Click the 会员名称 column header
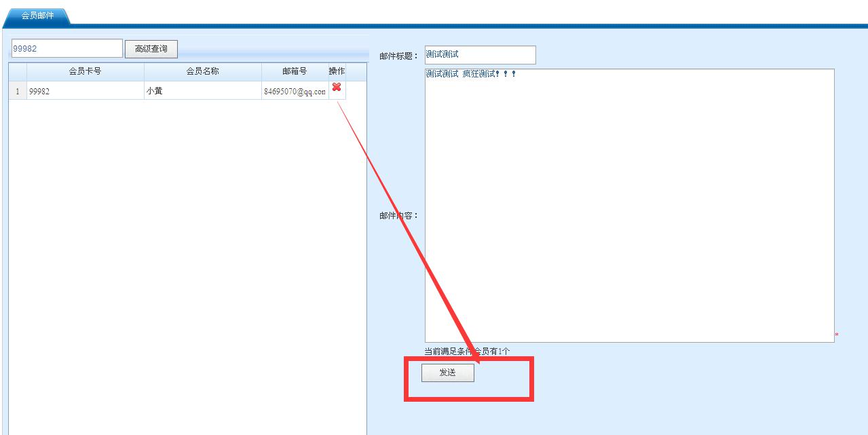 202,71
